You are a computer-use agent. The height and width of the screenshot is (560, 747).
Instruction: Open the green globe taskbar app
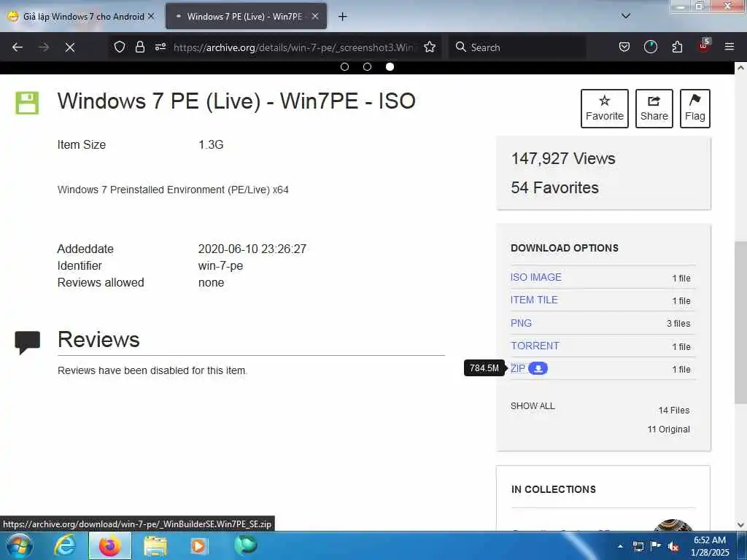coord(245,545)
